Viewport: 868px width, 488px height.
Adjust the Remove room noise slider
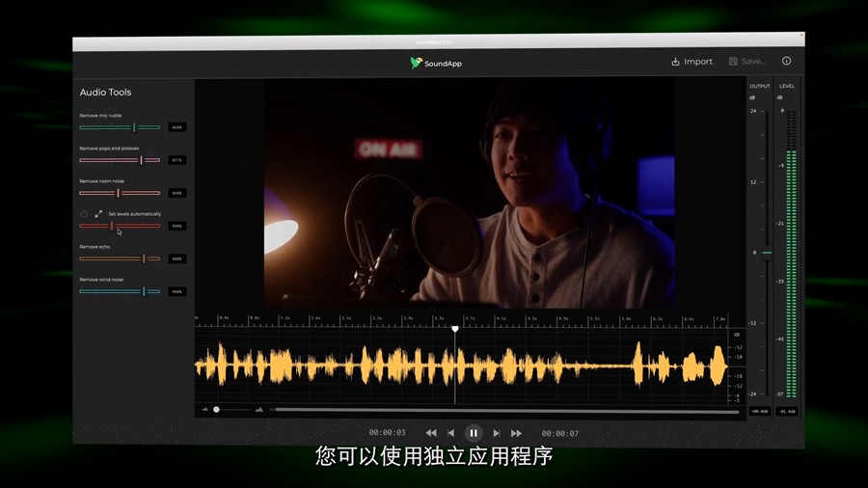click(120, 193)
